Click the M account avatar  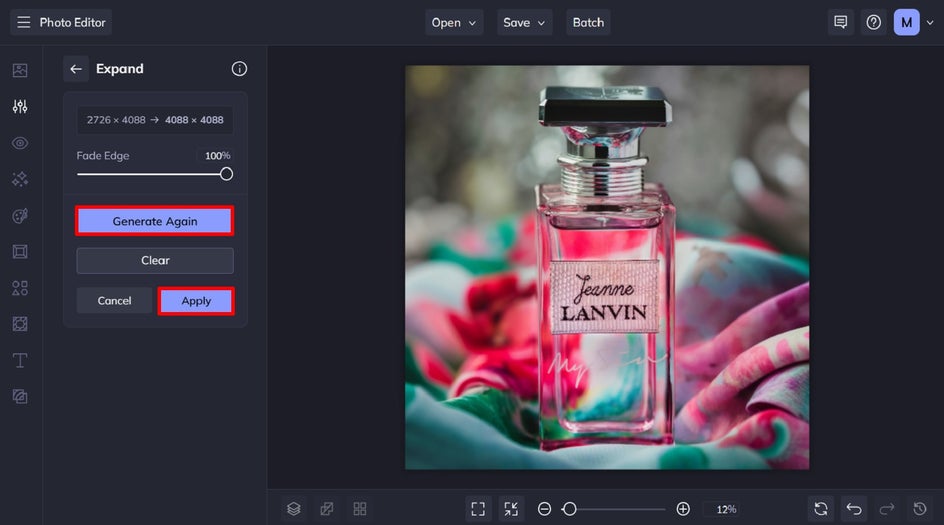coord(906,22)
